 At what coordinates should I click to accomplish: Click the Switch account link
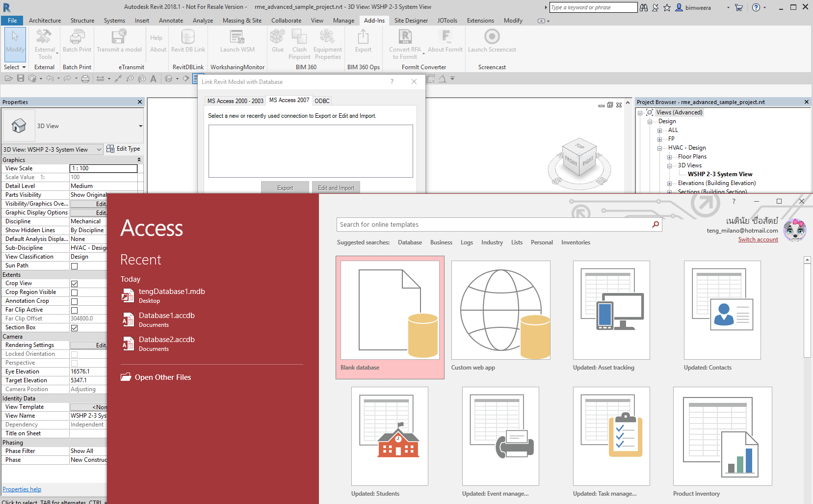point(758,239)
